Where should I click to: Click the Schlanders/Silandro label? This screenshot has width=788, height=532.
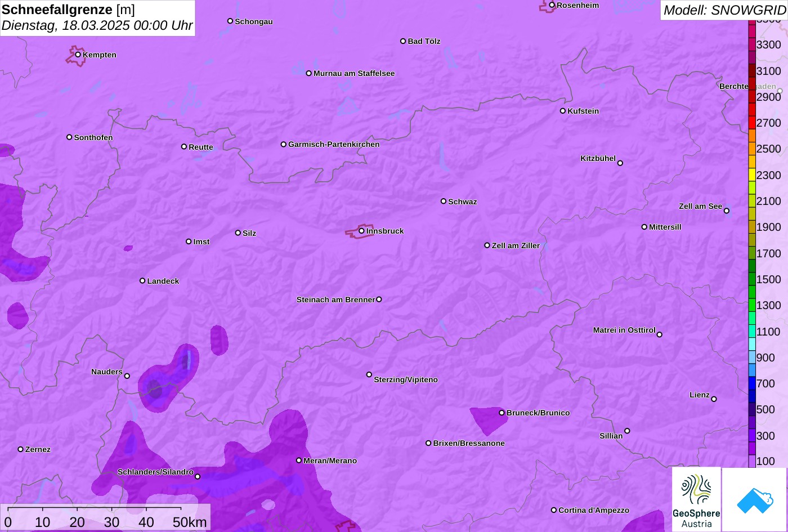(x=155, y=472)
